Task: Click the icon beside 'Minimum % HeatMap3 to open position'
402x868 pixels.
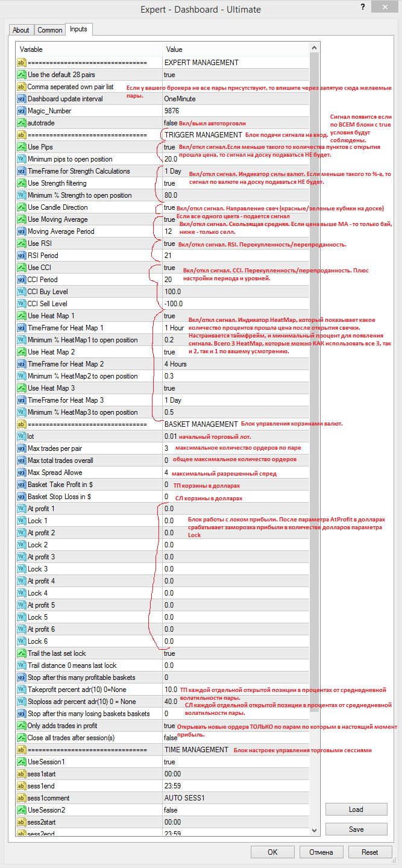Action: [22, 412]
